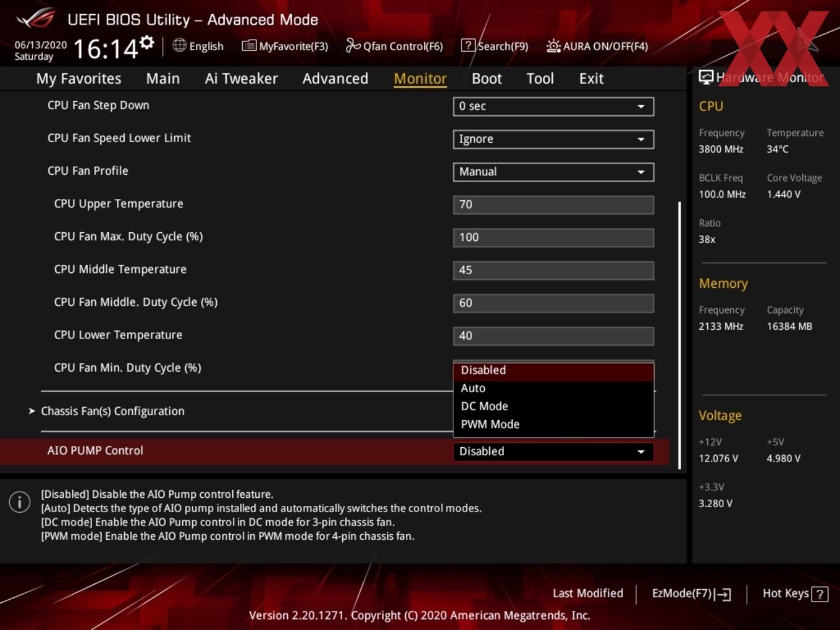This screenshot has width=840, height=630.
Task: Click the 12.076 V reading
Action: 718,459
